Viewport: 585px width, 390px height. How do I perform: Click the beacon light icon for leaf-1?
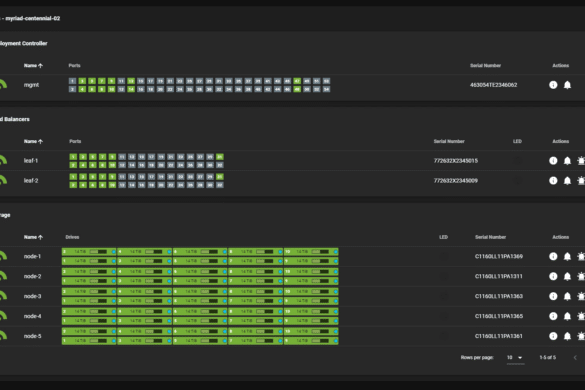tap(581, 161)
